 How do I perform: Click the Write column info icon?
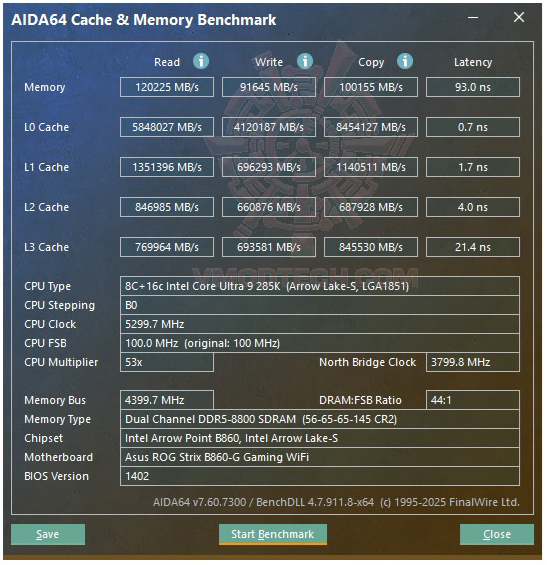(x=305, y=61)
